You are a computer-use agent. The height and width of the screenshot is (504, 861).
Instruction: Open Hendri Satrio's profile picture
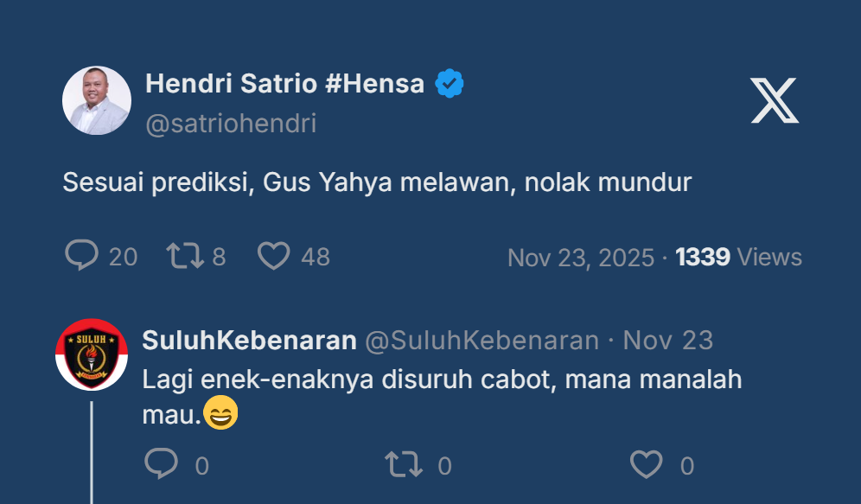coord(96,100)
